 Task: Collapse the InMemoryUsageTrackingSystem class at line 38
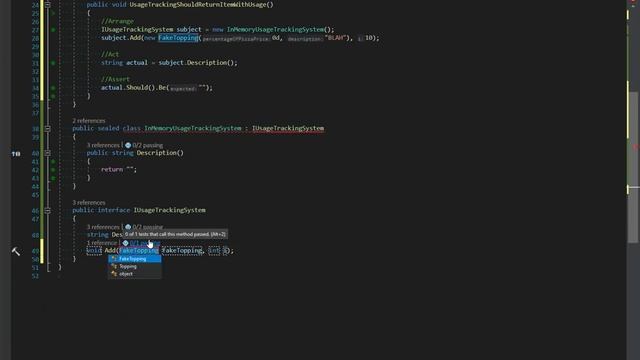48,129
